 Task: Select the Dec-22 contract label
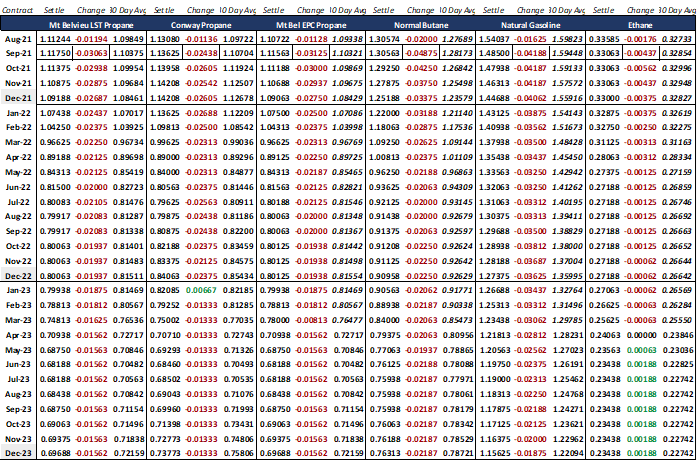[18, 276]
